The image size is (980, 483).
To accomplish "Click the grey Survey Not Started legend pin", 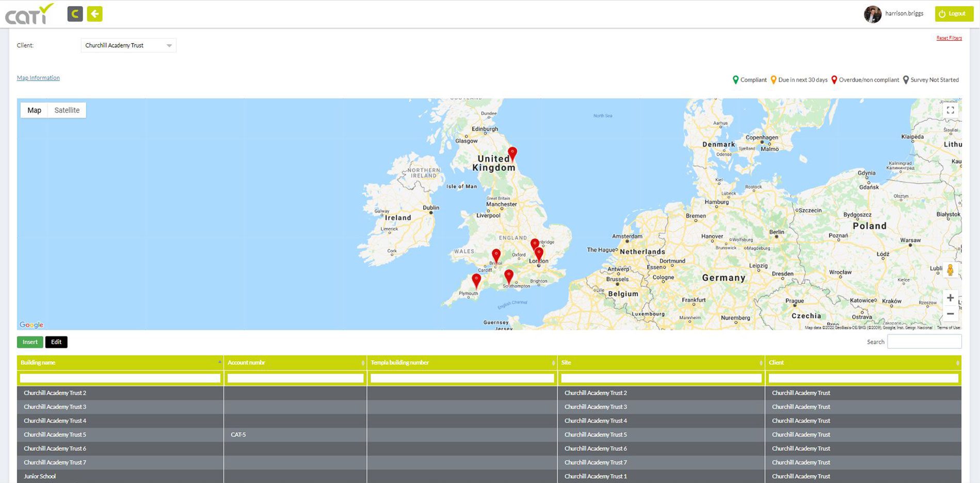I will (906, 80).
